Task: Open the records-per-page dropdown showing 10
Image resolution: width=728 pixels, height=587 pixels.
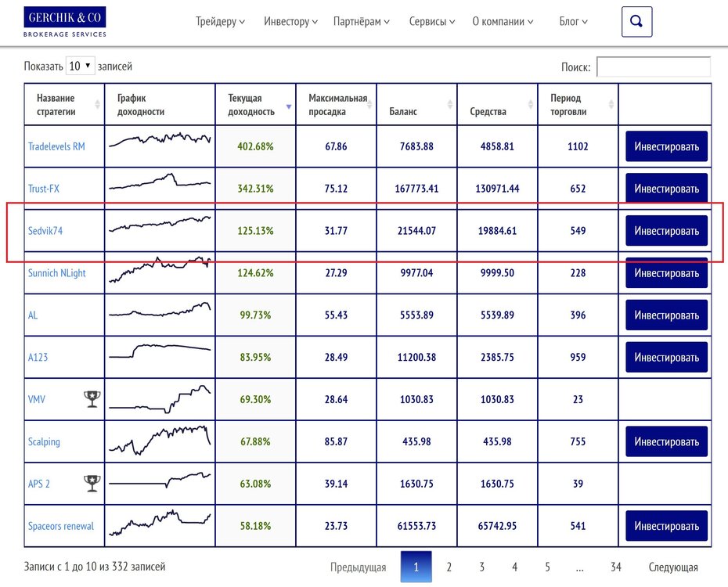Action: pos(81,66)
